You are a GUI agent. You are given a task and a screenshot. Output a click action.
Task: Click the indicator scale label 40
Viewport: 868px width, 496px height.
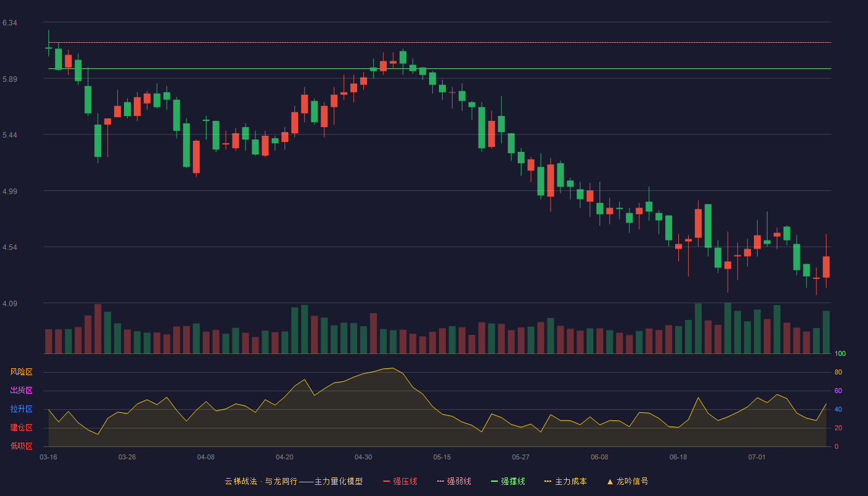pos(838,409)
